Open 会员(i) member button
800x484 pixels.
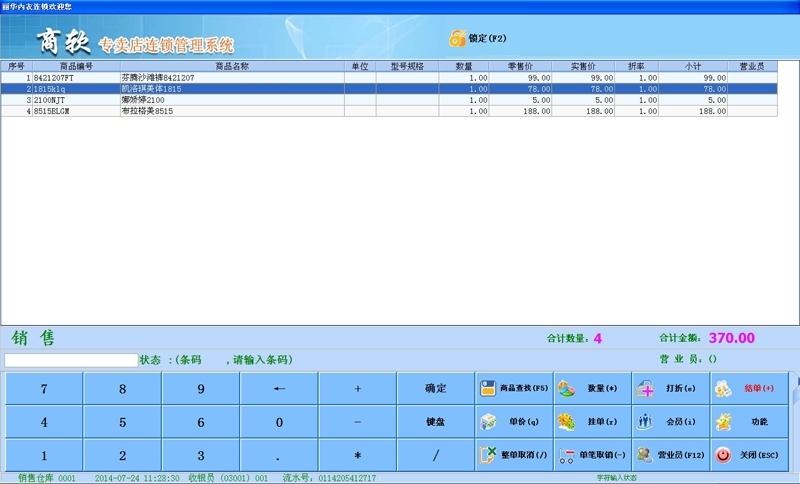[x=671, y=422]
